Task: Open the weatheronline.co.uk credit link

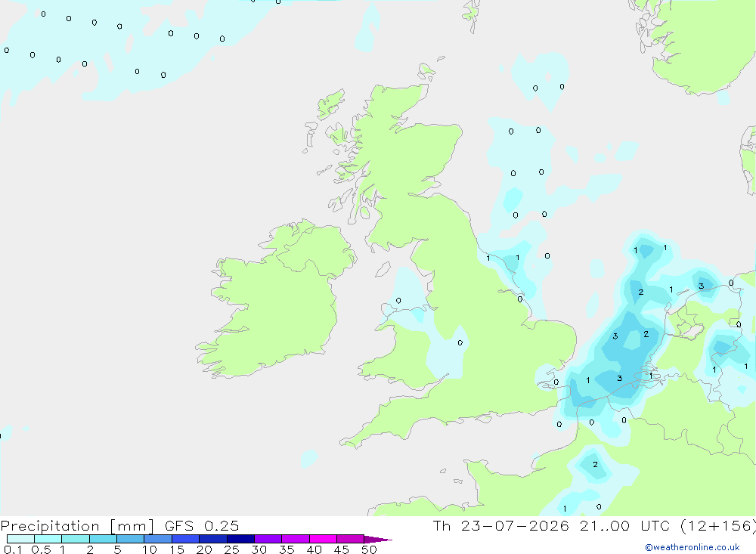Action: pos(692,547)
